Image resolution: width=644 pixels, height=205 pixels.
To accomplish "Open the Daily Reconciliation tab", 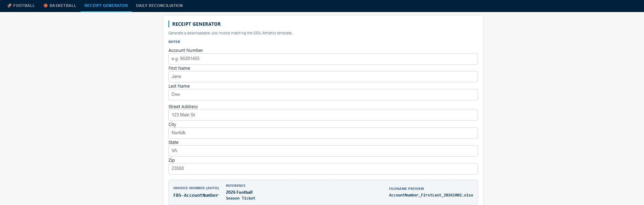I will 159,5.
